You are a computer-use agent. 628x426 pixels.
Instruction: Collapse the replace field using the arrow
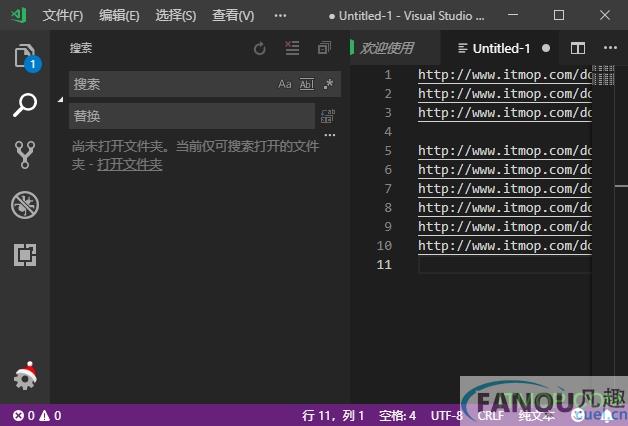(x=60, y=100)
